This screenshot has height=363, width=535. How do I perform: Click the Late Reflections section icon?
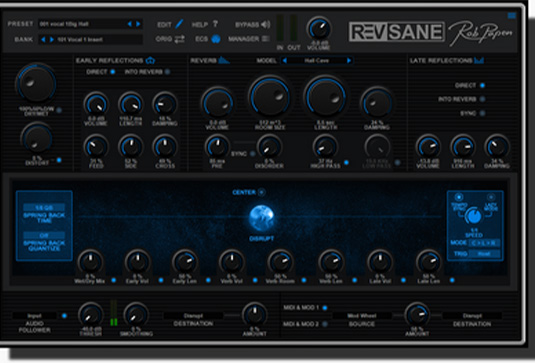[x=479, y=60]
